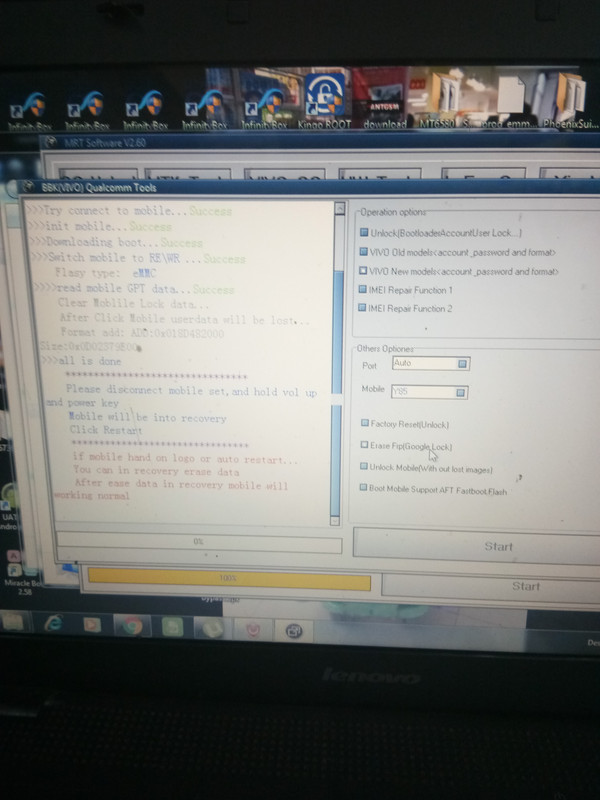Click Start in the Qualcomm Tools window
The width and height of the screenshot is (600, 800).
[x=498, y=546]
